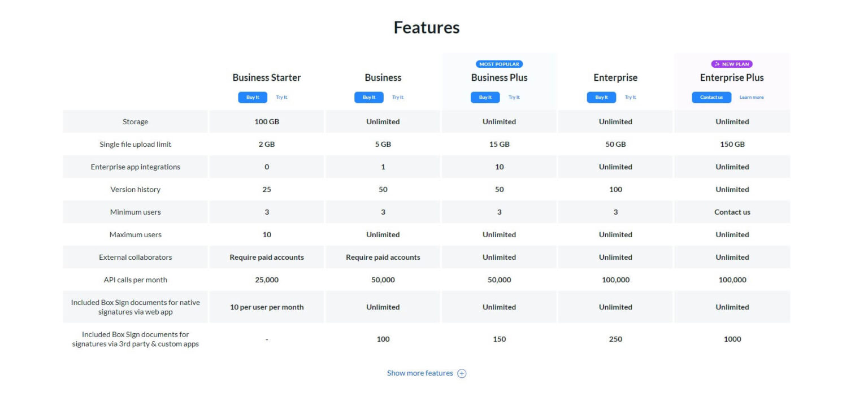The image size is (868, 401).
Task: Click Contact us under Enterprise Plus
Action: tap(711, 97)
